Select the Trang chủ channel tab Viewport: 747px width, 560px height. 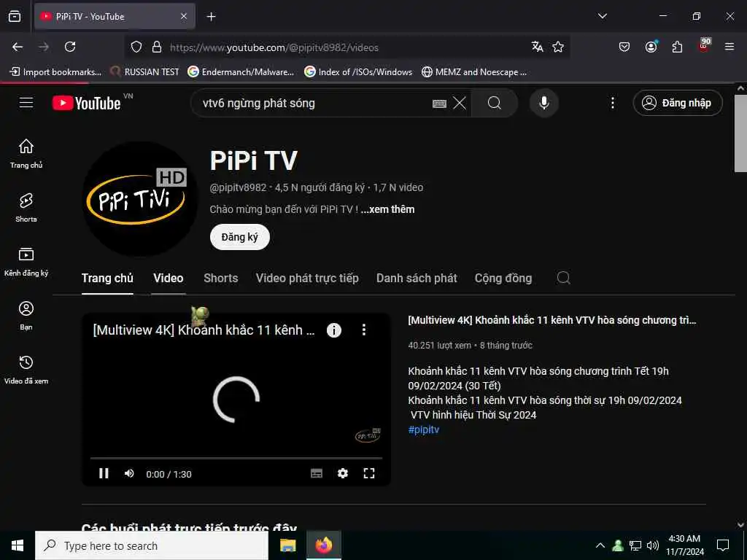point(107,278)
